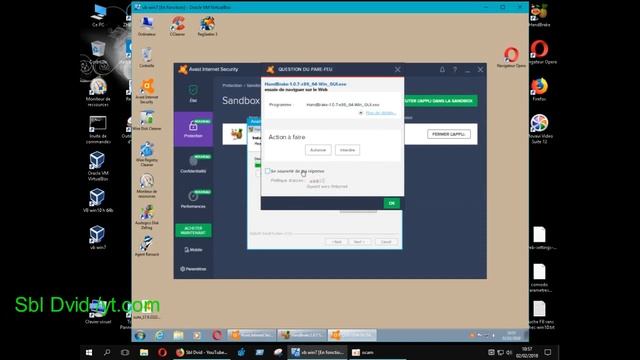Open Paramètres in the Avast sidebar
This screenshot has width=640, height=360.
(193, 269)
